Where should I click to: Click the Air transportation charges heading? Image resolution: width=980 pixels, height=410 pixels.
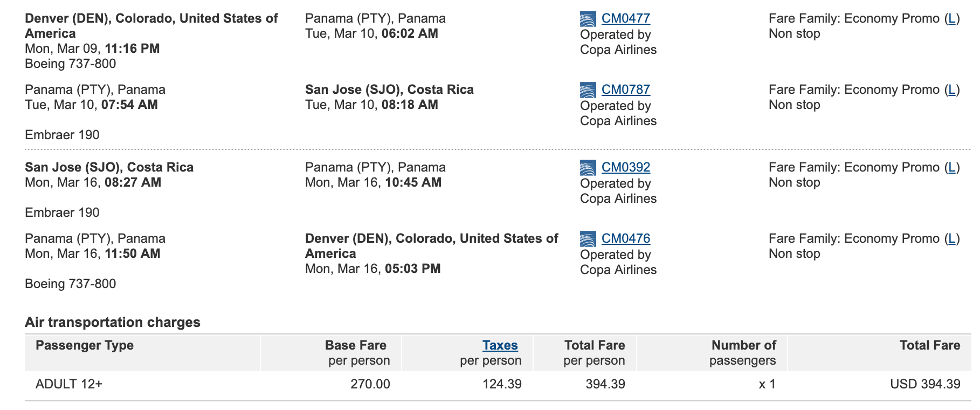click(x=113, y=322)
